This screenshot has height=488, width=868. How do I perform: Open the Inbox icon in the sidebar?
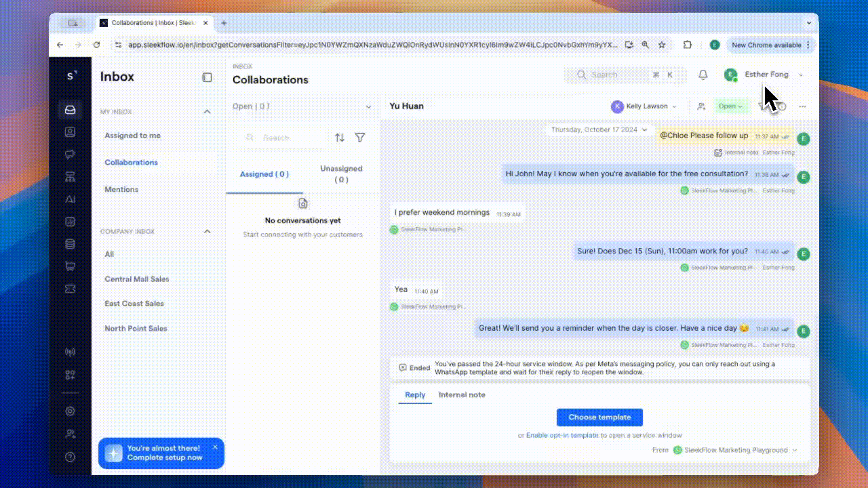[x=70, y=110]
